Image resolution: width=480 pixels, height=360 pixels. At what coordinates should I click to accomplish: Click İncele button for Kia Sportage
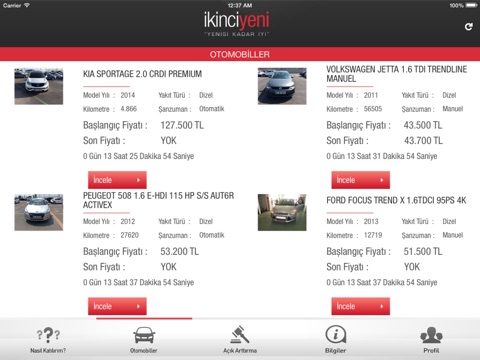[x=117, y=180]
